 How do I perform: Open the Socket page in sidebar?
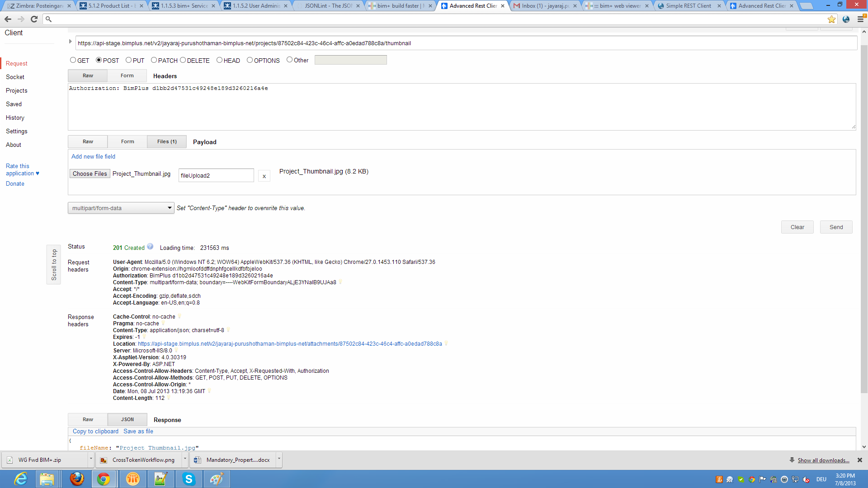[x=15, y=77]
